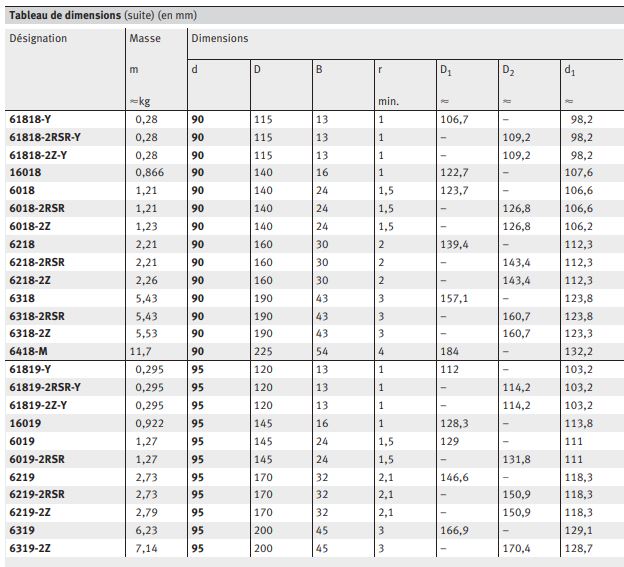Viewport: 624px width, 567px height.
Task: Select designation 6218-2RSR
Action: pos(37,263)
